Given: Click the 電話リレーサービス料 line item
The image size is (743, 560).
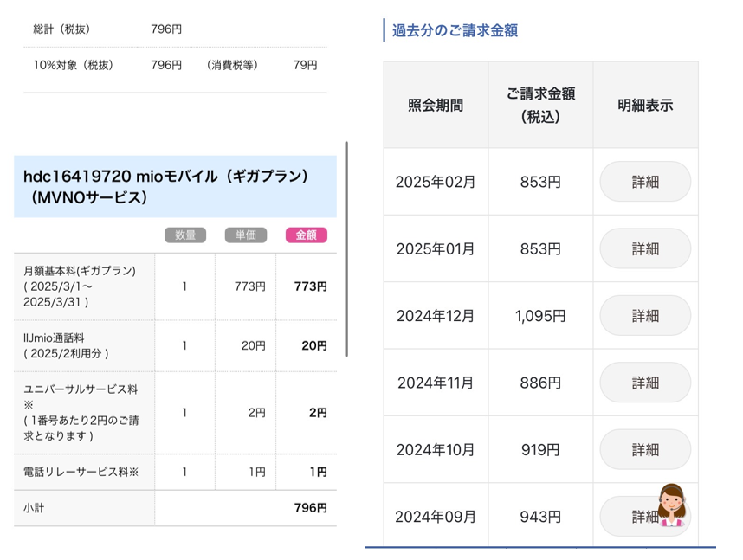Looking at the screenshot, I should (x=84, y=473).
